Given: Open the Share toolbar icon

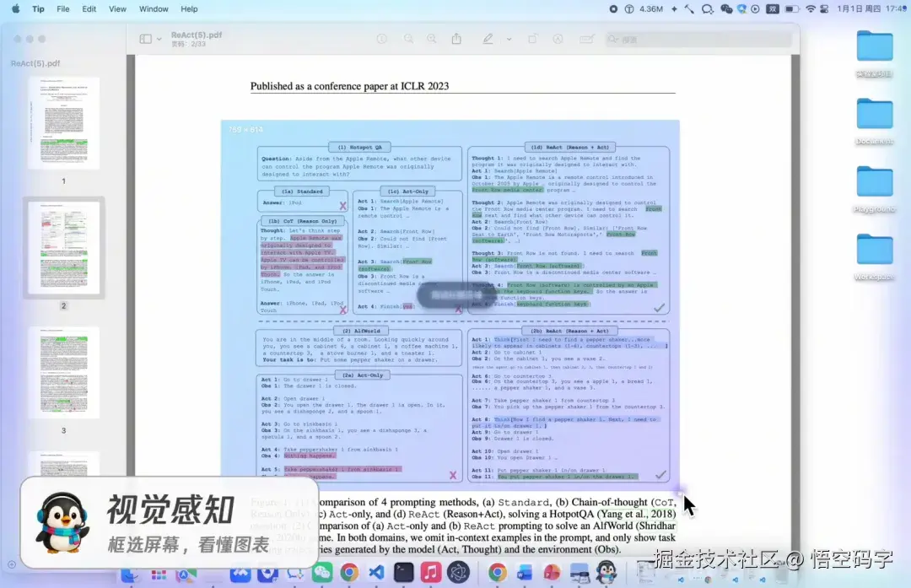Looking at the screenshot, I should (x=456, y=38).
